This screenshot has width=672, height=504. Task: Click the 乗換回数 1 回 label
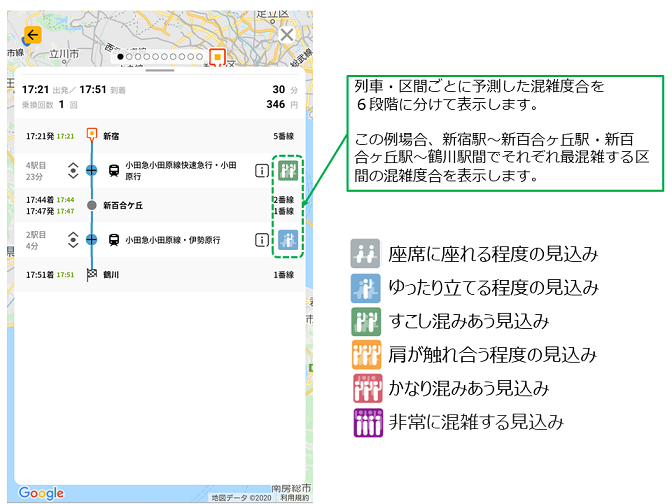(x=50, y=105)
